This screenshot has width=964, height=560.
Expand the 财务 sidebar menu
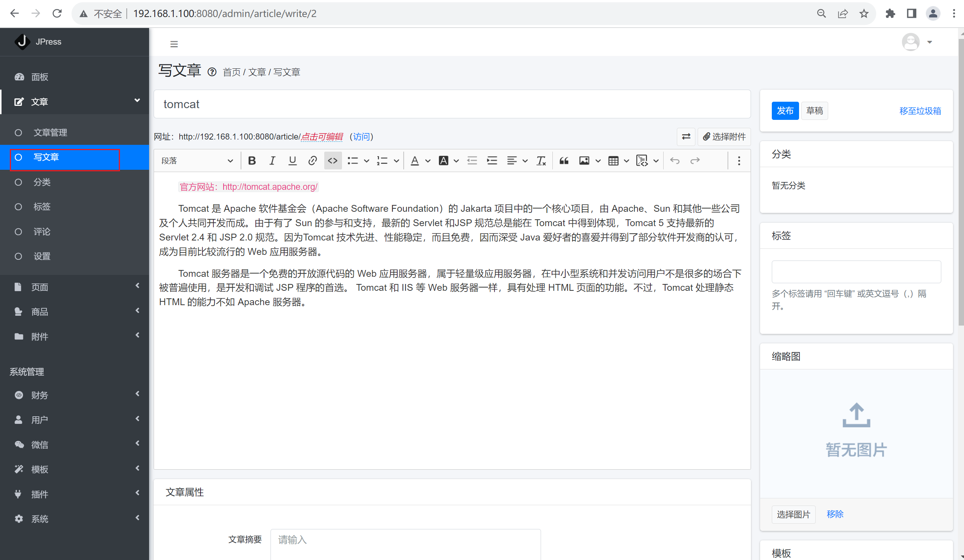point(75,395)
